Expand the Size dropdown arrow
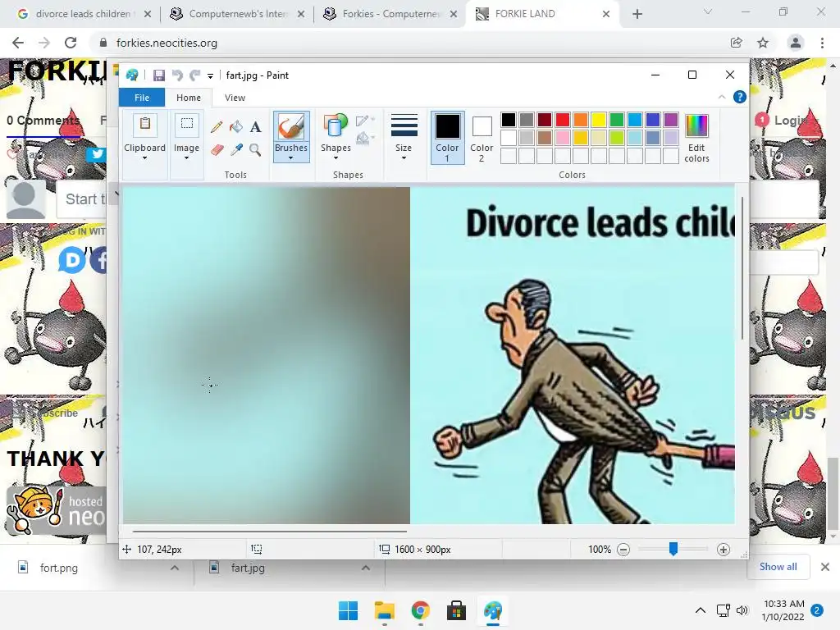Image resolution: width=840 pixels, height=630 pixels. 404,158
